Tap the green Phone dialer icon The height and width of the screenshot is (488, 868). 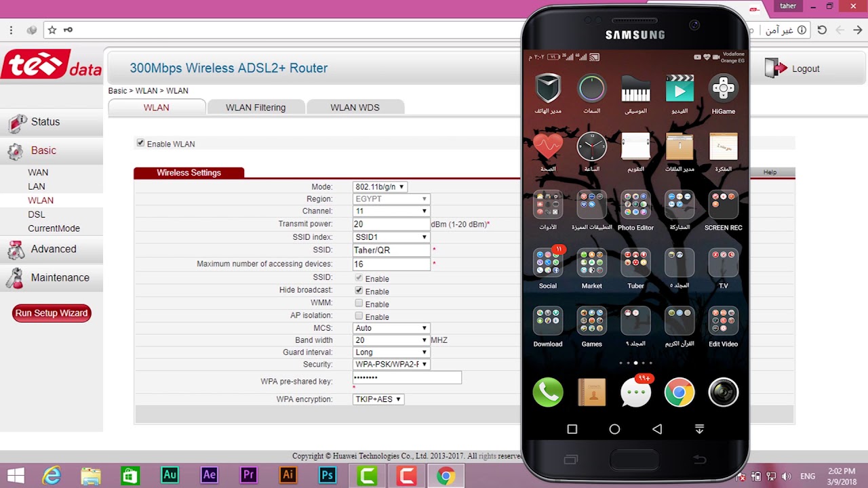tap(548, 392)
